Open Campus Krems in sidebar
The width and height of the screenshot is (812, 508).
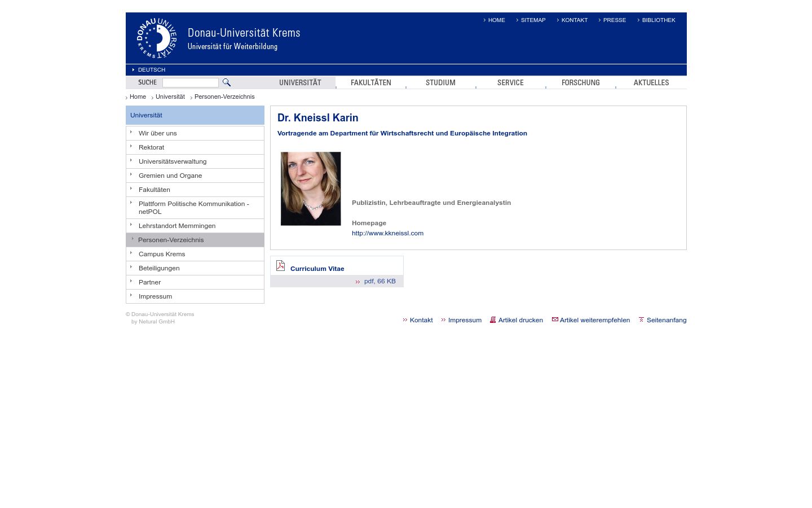coord(195,254)
